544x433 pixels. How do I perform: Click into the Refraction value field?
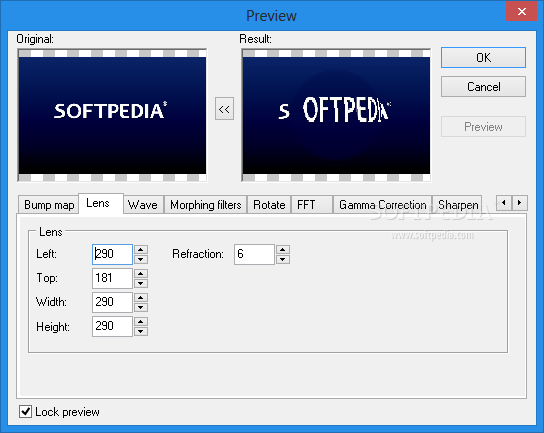[254, 254]
